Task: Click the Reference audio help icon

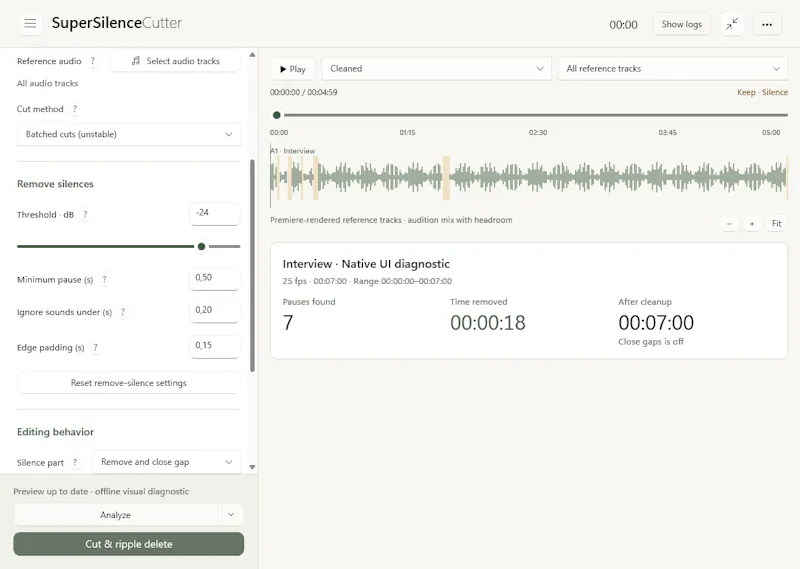Action: coord(92,61)
